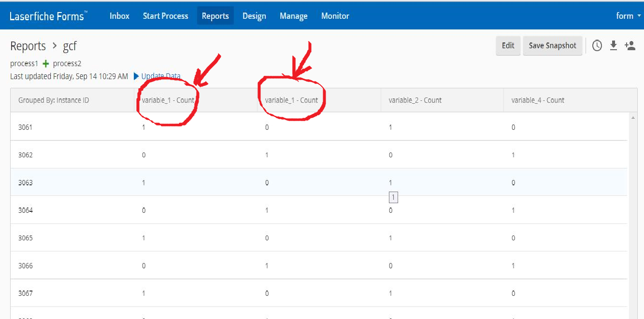Click the download report icon
Screen dimensions: 644x319
pos(614,45)
